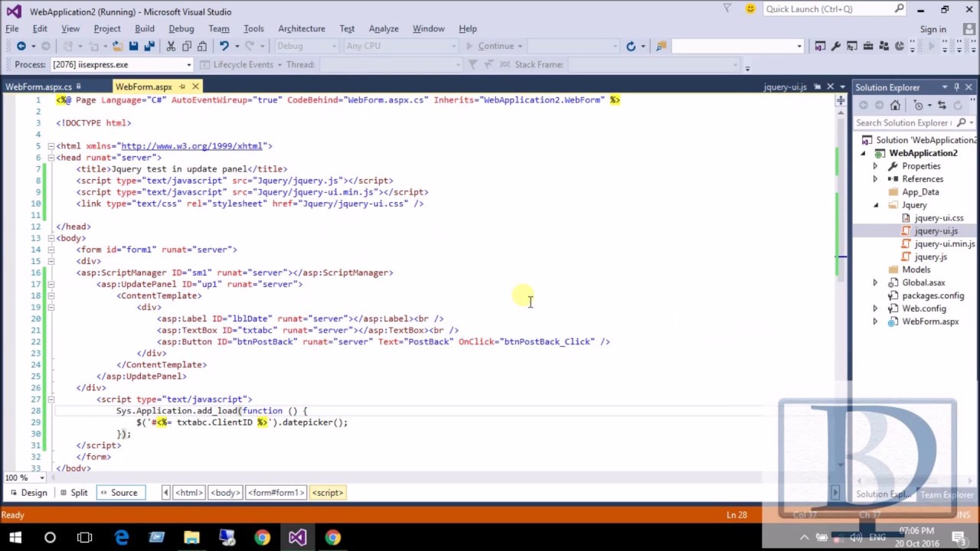This screenshot has width=980, height=551.
Task: Open the Debug menu
Action: tap(181, 28)
